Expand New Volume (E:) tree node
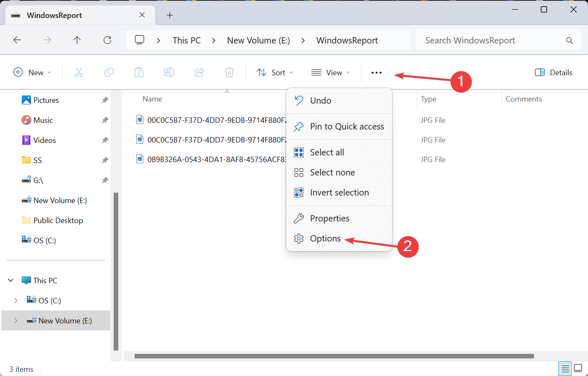Image resolution: width=588 pixels, height=376 pixels. pos(16,320)
